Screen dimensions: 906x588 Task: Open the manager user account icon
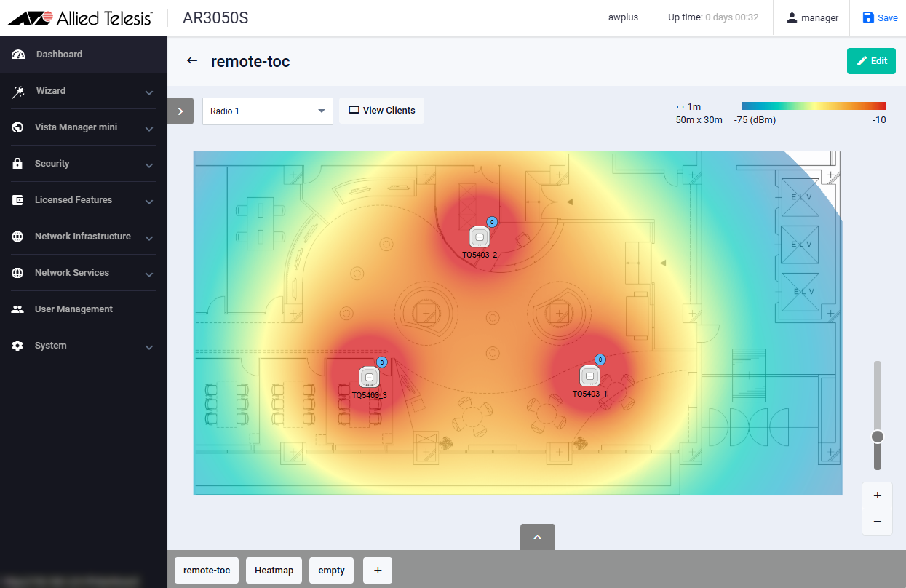(x=792, y=17)
